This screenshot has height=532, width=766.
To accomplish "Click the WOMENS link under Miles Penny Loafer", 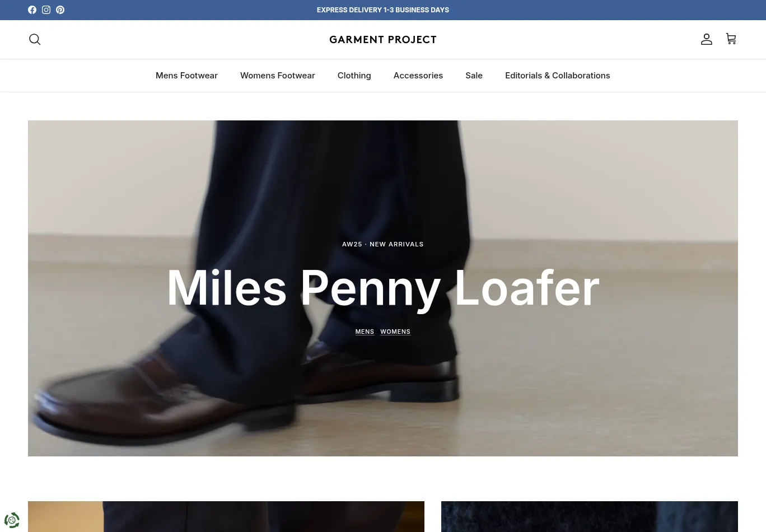I will coord(395,332).
